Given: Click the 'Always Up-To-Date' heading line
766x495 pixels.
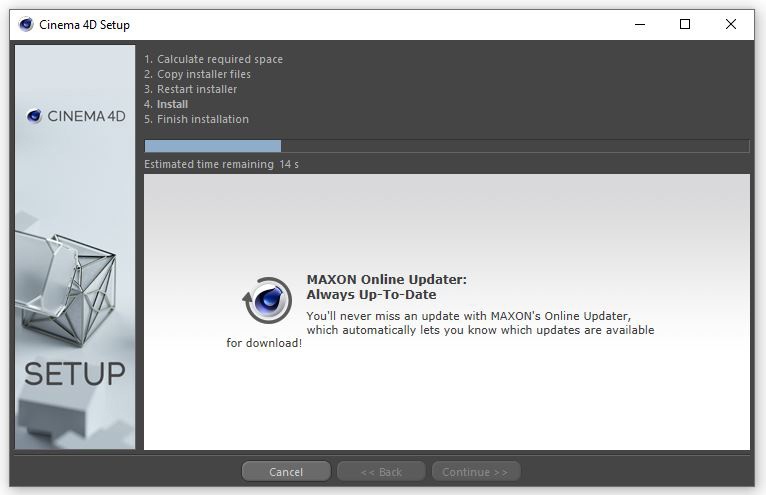Looking at the screenshot, I should [371, 295].
